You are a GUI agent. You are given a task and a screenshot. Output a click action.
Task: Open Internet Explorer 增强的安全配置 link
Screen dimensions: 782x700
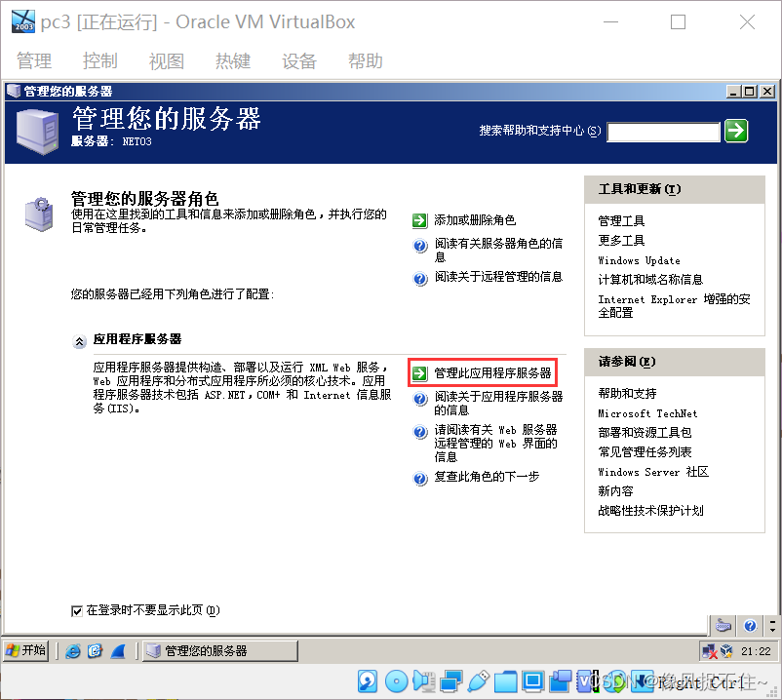(x=675, y=305)
